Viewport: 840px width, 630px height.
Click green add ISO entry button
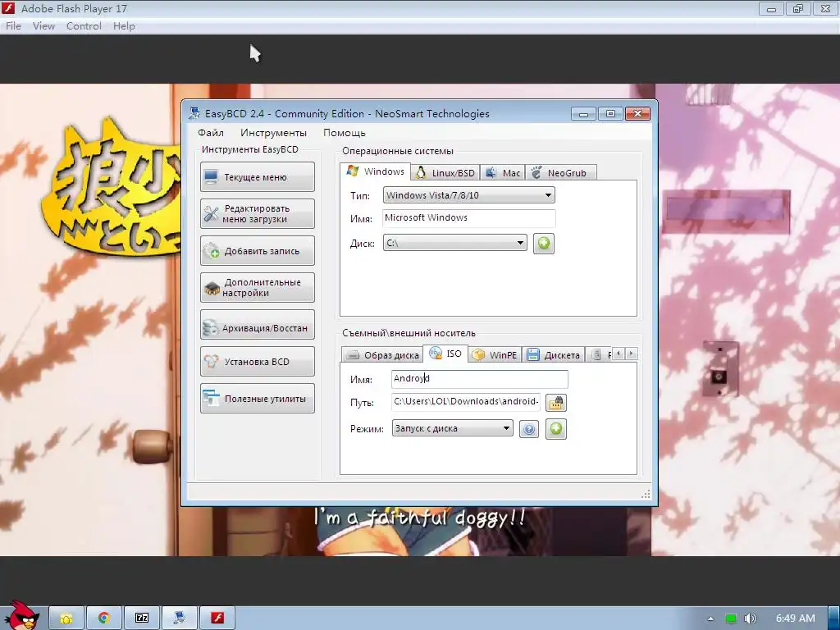click(556, 428)
